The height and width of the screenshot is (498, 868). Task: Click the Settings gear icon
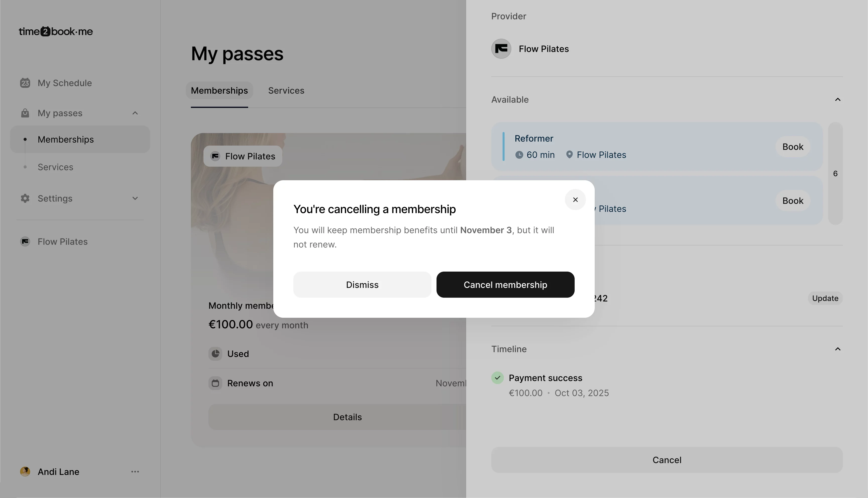[25, 198]
